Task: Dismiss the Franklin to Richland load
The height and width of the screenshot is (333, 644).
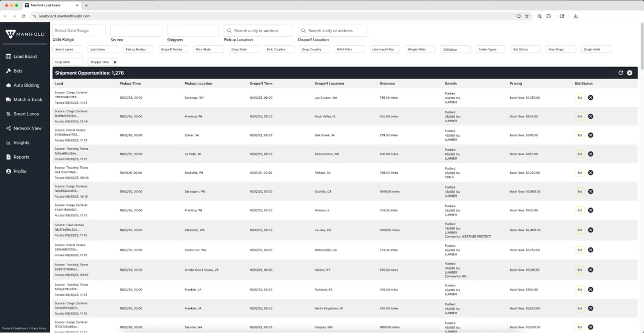Action: point(591,290)
